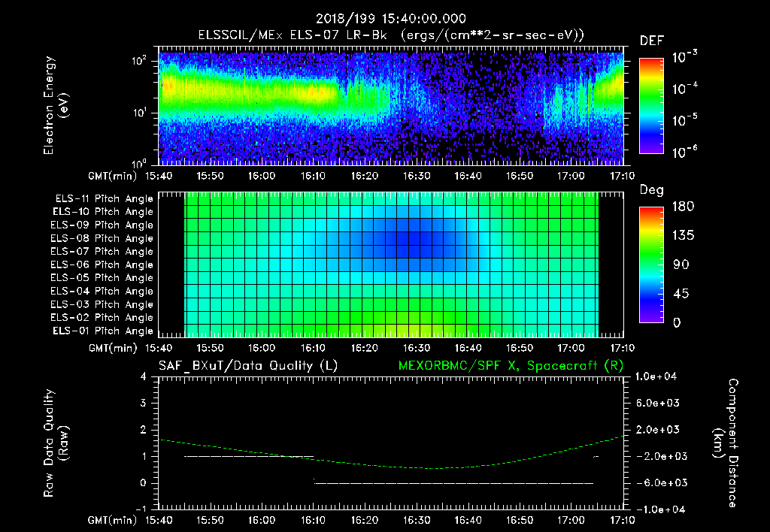This screenshot has width=770, height=532.
Task: Click the 16:20 tick under data quality panel
Action: (365, 520)
